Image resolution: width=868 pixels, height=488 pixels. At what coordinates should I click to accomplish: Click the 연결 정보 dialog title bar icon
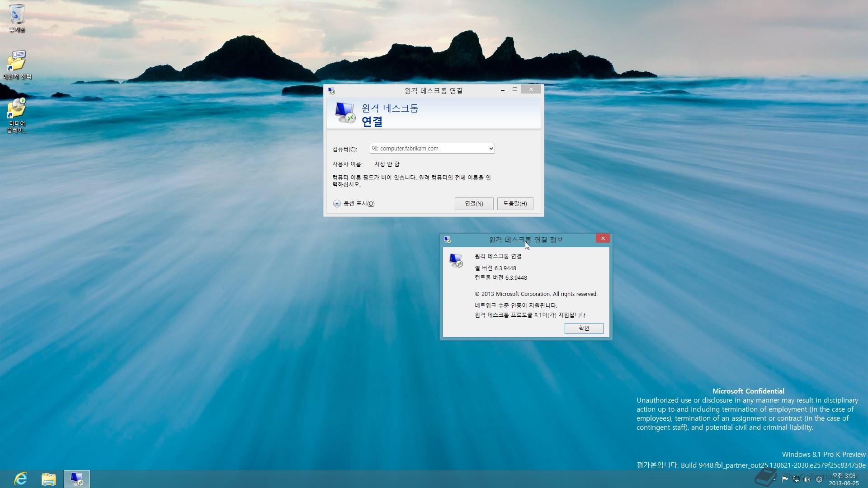click(x=447, y=240)
